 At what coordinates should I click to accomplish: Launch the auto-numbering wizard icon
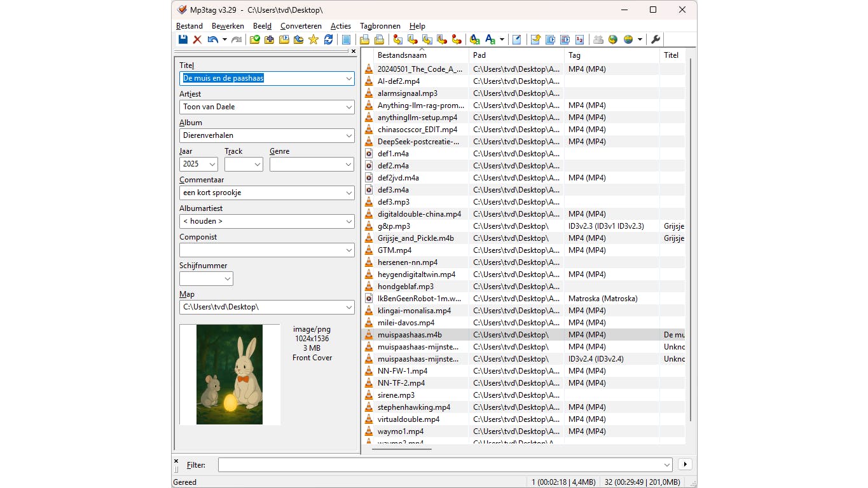coord(579,39)
